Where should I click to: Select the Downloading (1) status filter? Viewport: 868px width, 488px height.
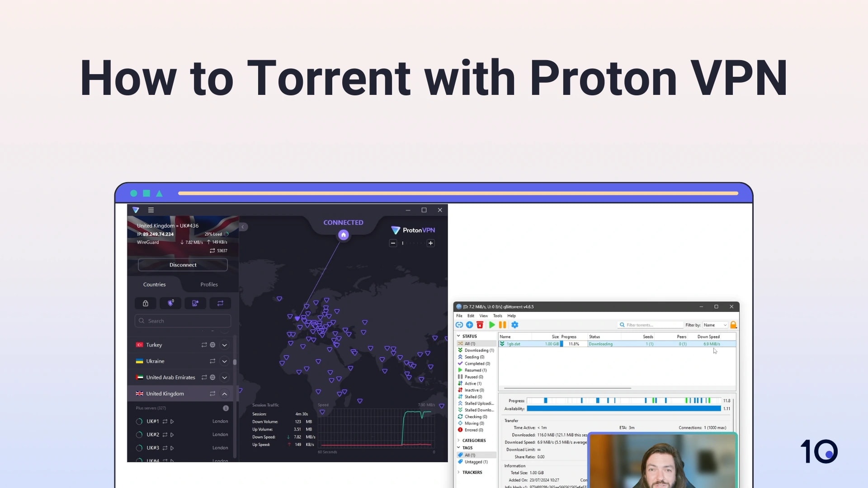tap(476, 350)
